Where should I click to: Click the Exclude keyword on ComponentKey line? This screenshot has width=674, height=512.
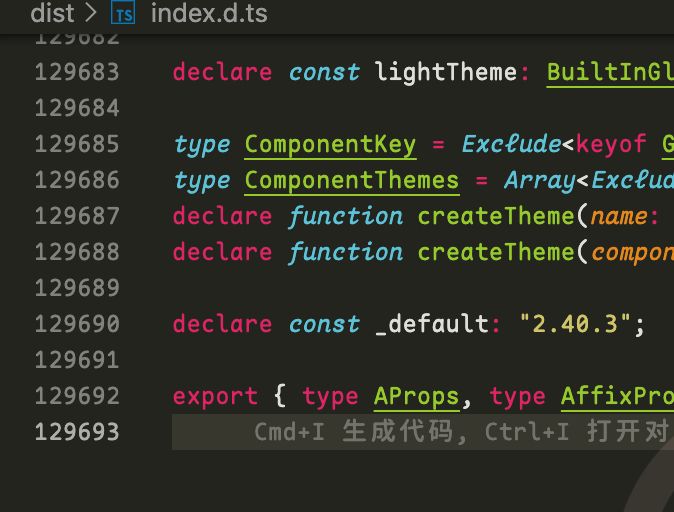pyautogui.click(x=511, y=144)
